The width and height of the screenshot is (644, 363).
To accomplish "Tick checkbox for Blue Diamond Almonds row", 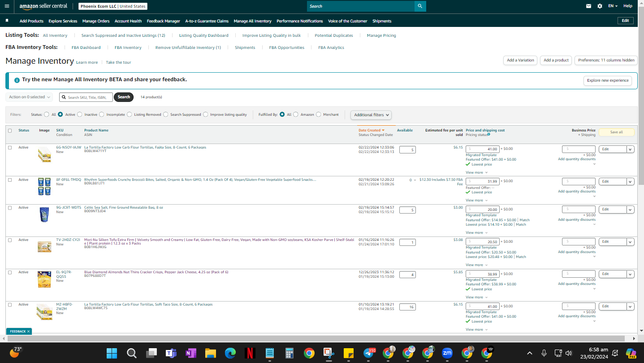I will tap(10, 272).
